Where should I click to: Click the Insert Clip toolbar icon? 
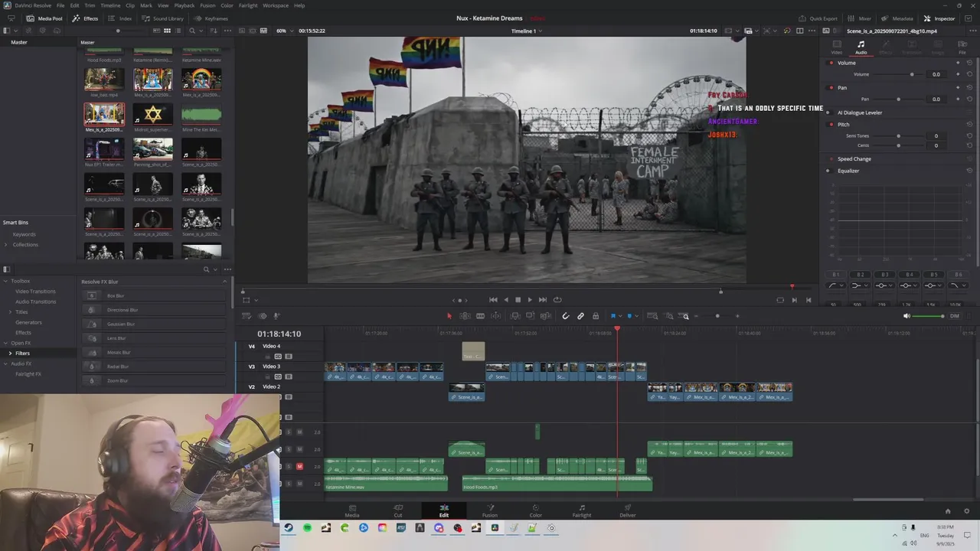click(x=515, y=316)
